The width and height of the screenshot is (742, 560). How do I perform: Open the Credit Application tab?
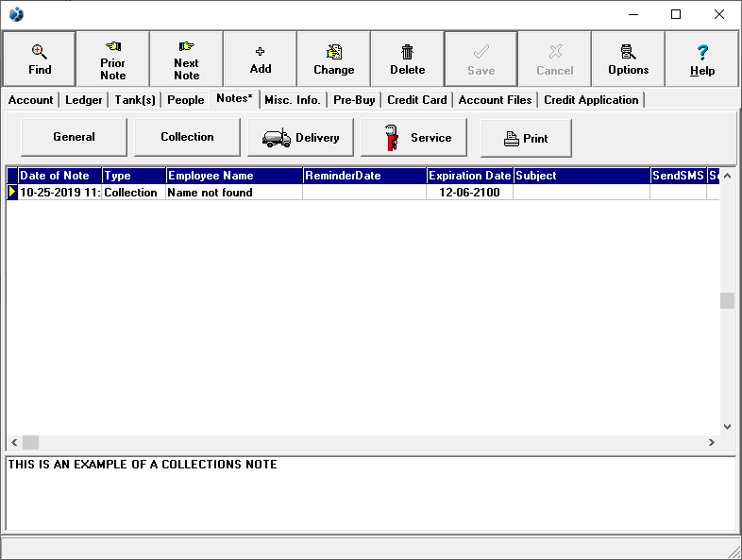[591, 100]
